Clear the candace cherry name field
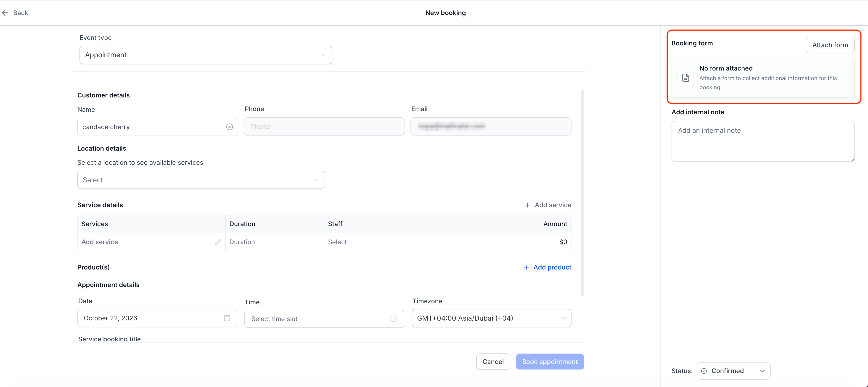The width and height of the screenshot is (868, 387). 230,127
